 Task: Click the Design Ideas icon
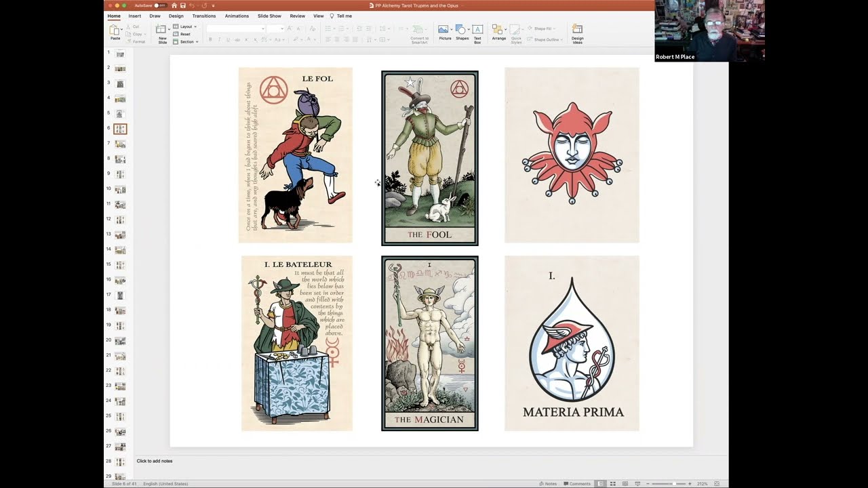[x=577, y=29]
